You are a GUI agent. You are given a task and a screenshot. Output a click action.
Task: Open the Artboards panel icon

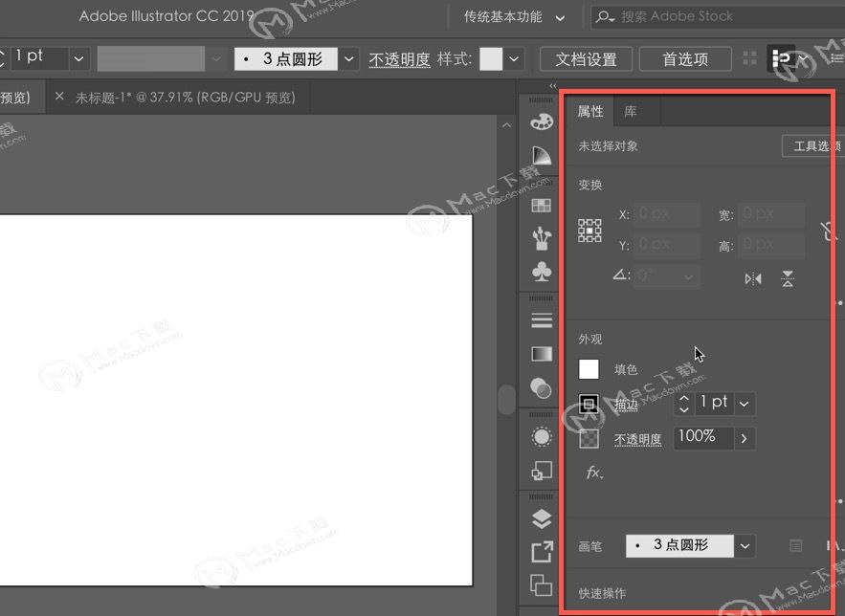(542, 584)
